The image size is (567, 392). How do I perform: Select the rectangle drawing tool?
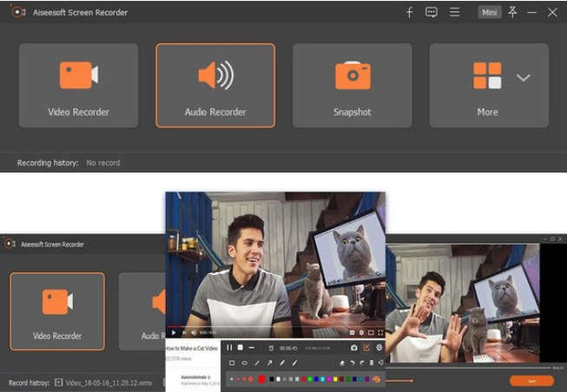pyautogui.click(x=232, y=363)
